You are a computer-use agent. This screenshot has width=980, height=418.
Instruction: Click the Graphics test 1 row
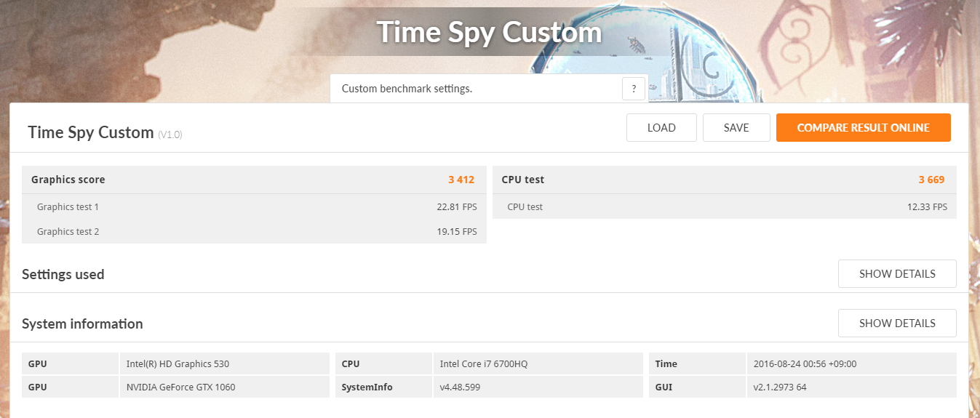point(254,206)
